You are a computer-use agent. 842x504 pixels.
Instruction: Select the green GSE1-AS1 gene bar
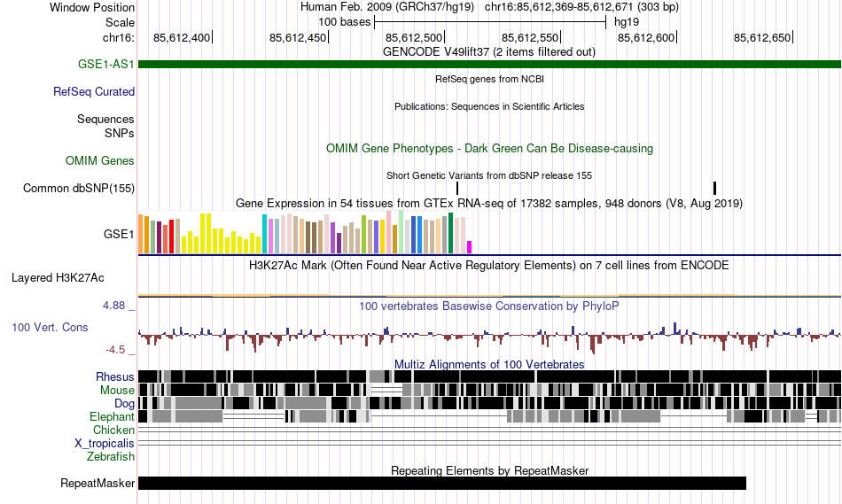490,64
